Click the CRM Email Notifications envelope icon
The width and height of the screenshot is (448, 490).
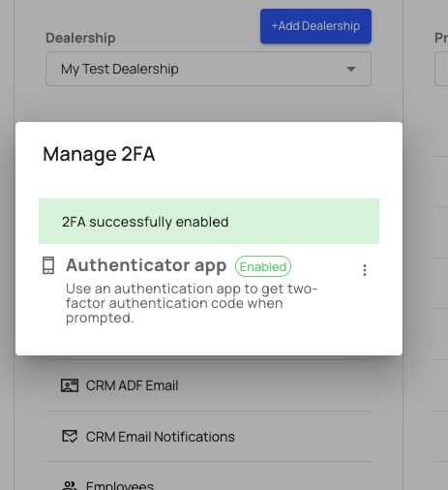click(x=70, y=437)
